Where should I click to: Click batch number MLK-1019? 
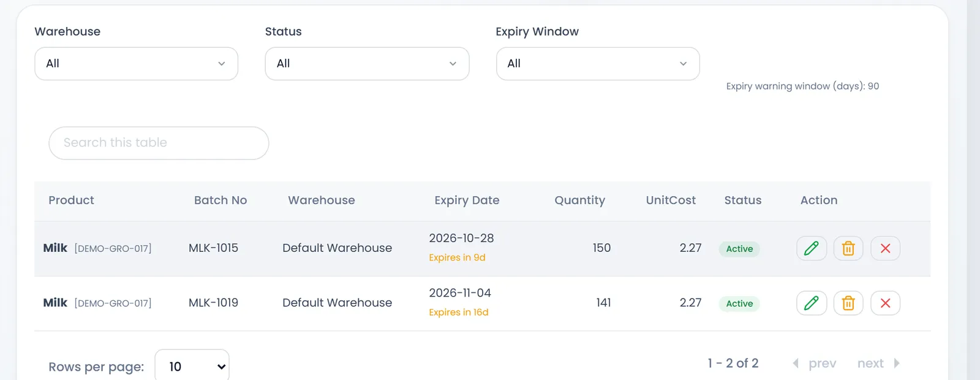tap(213, 303)
